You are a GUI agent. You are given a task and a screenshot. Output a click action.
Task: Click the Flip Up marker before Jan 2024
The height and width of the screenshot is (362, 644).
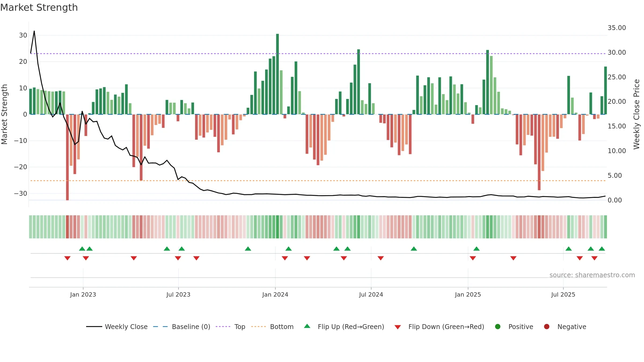click(248, 249)
